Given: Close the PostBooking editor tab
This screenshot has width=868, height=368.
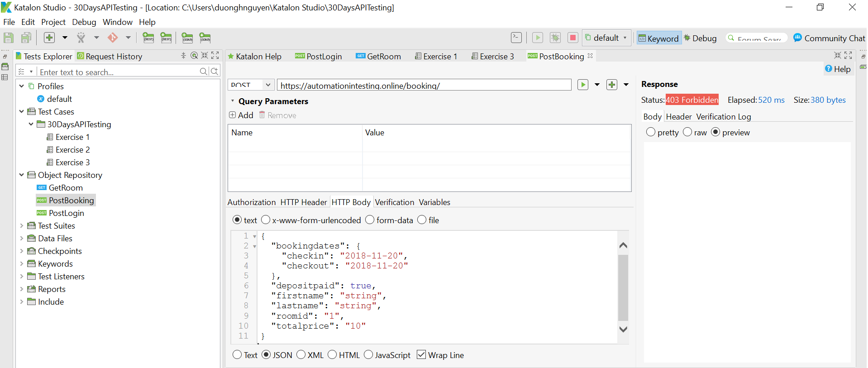Looking at the screenshot, I should point(590,56).
